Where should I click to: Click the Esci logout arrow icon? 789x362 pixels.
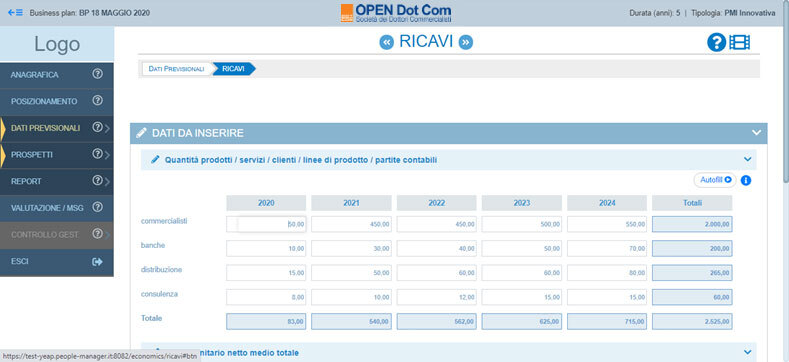pyautogui.click(x=97, y=261)
